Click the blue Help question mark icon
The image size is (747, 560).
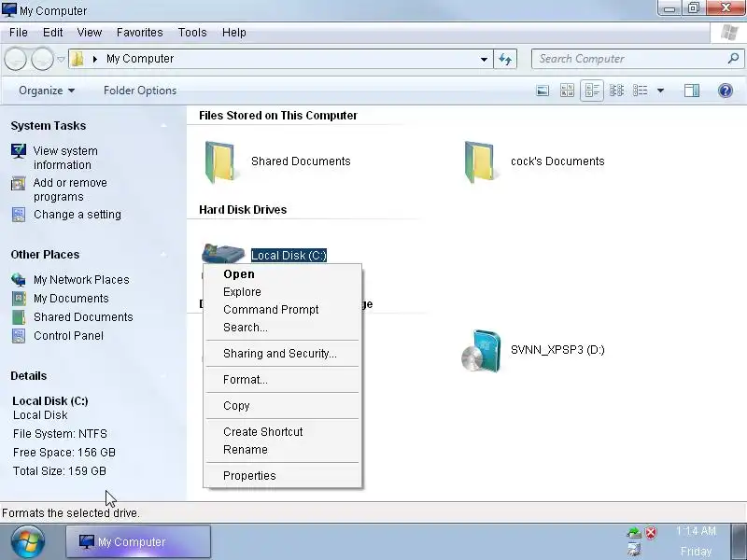(x=726, y=91)
